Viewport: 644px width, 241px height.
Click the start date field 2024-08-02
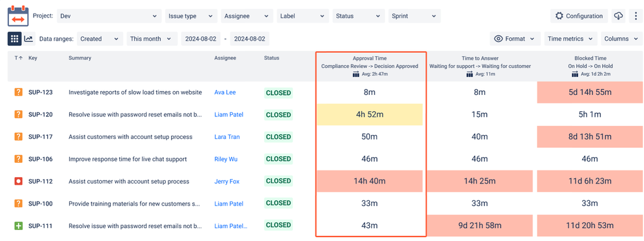point(203,39)
